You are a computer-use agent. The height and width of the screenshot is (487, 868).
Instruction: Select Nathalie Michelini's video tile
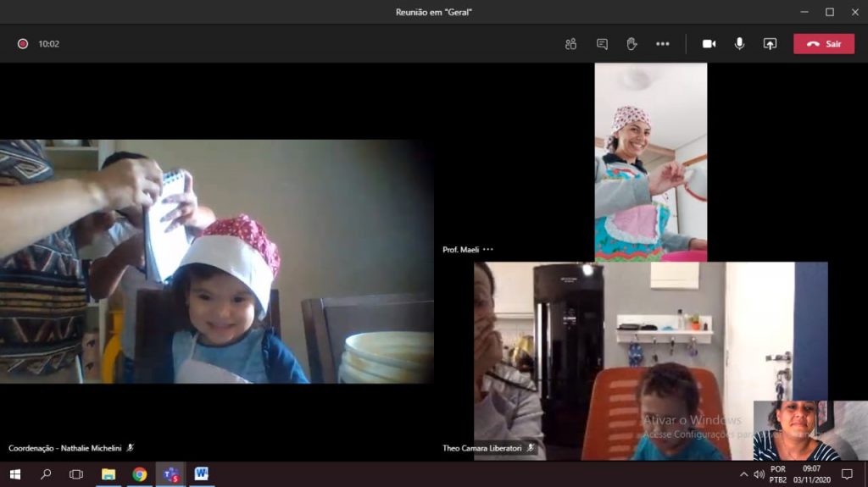[x=216, y=262]
